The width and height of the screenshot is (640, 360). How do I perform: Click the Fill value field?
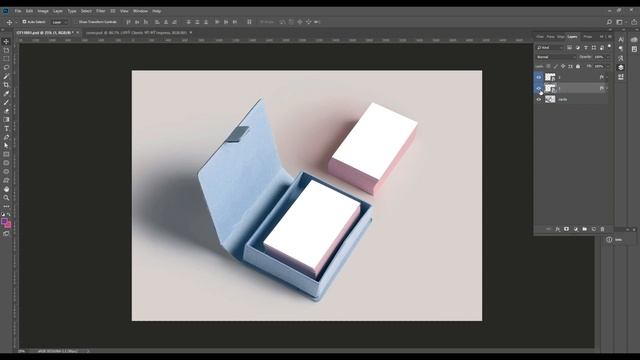(599, 66)
